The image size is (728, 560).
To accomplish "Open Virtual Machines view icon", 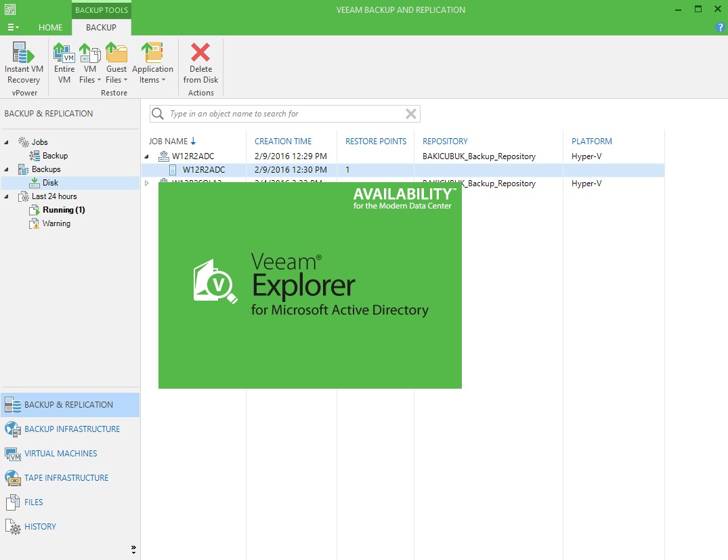I will 13,454.
